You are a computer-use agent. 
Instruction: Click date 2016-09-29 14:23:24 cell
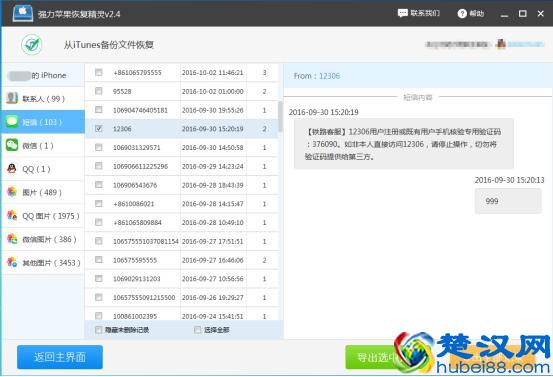[x=213, y=166]
